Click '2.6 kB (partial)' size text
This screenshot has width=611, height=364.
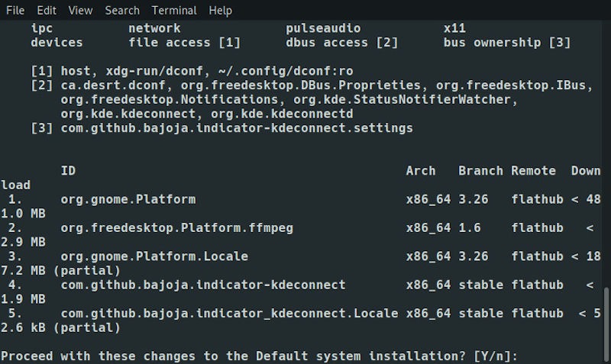[x=60, y=327]
